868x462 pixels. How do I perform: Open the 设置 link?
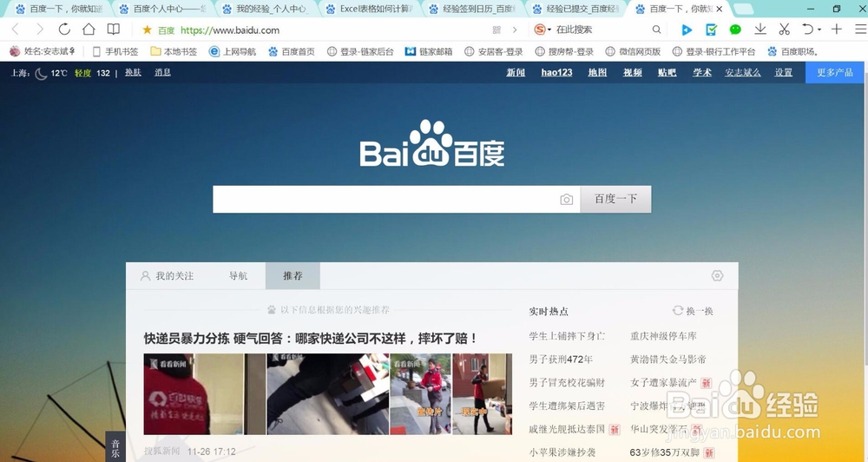(x=783, y=73)
